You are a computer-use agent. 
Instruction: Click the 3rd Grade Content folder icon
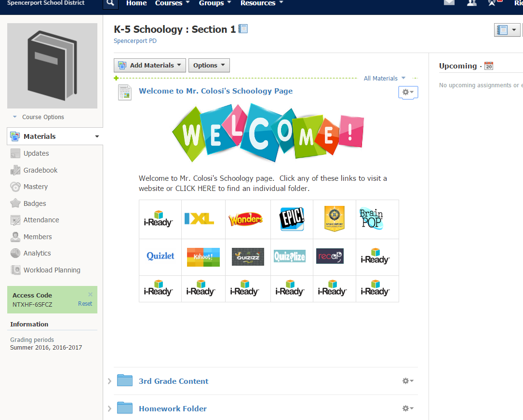(125, 380)
